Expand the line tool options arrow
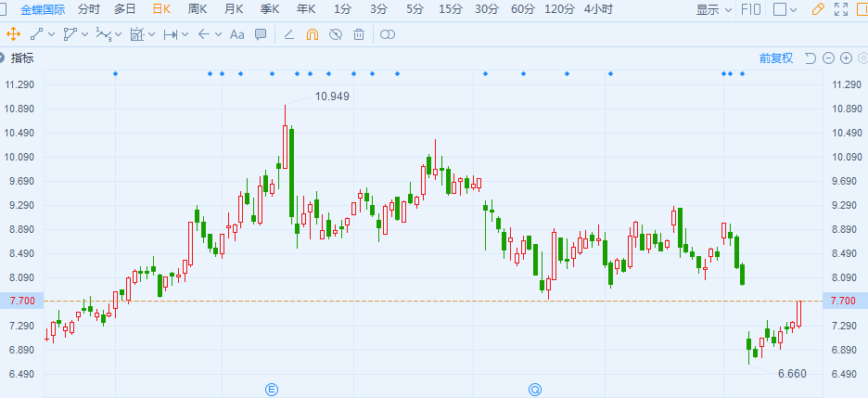Image resolution: width=868 pixels, height=398 pixels. click(x=52, y=34)
